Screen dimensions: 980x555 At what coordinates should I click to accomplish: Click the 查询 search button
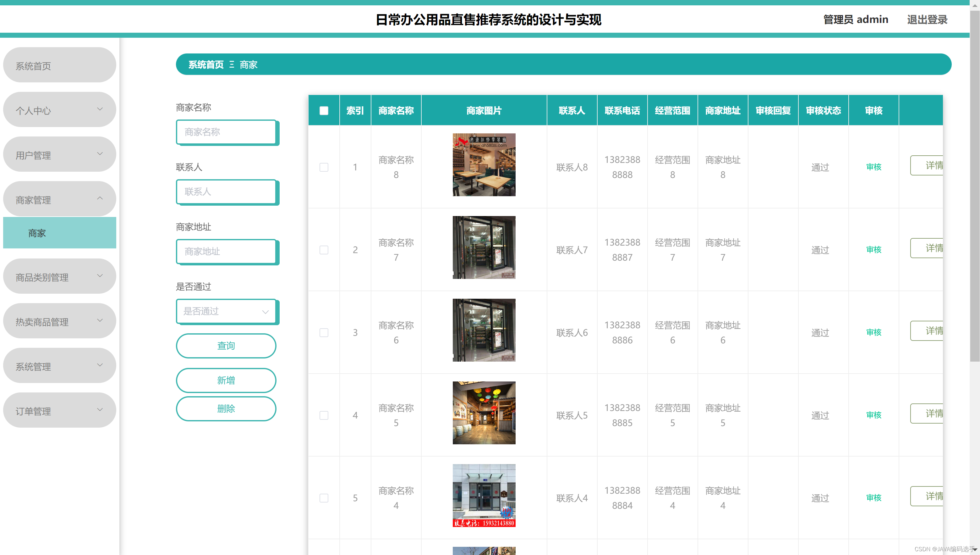[226, 346]
